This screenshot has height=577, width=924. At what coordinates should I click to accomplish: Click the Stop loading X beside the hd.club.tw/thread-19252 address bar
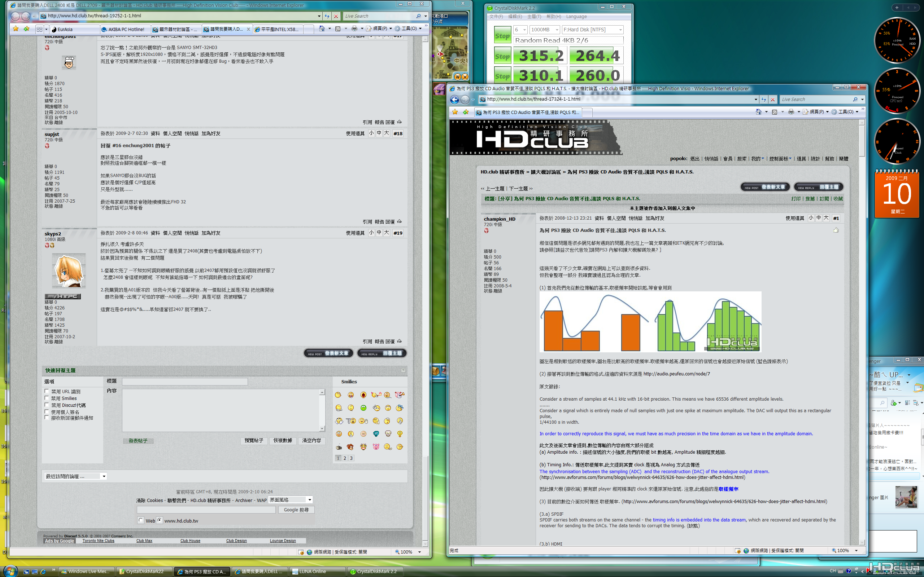coord(336,16)
